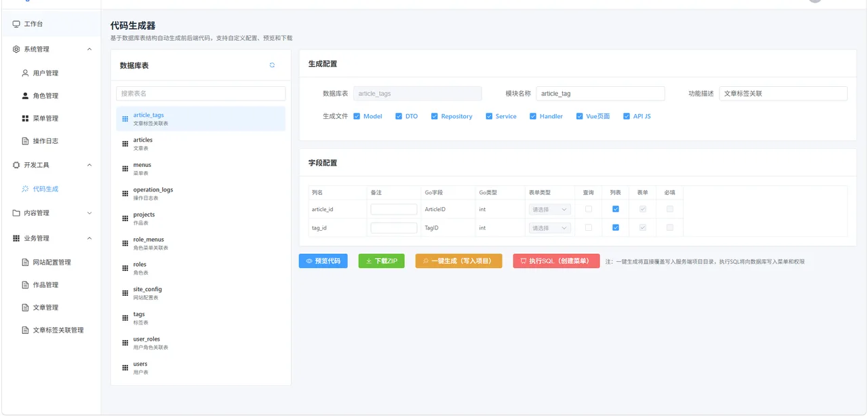Click the 用户管理 person icon
The width and height of the screenshot is (868, 416).
26,73
